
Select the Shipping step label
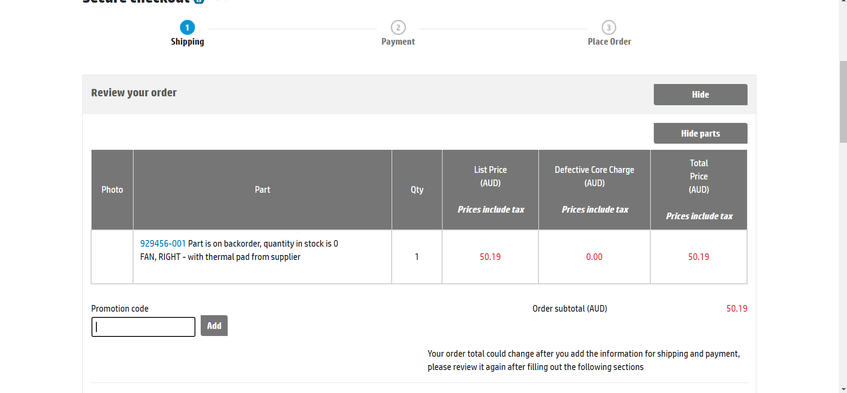187,42
